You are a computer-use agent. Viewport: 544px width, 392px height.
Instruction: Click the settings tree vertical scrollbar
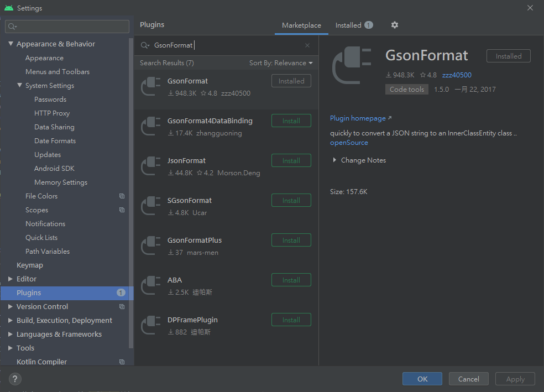[131, 192]
